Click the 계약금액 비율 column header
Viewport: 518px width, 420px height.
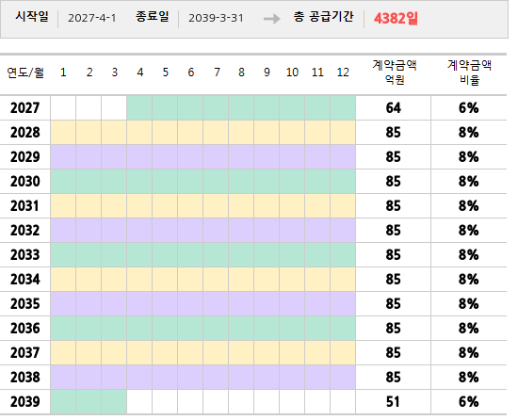tap(469, 73)
